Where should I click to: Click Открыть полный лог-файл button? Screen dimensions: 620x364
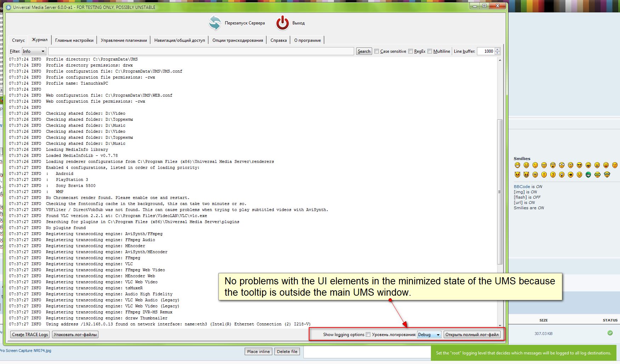pos(472,335)
